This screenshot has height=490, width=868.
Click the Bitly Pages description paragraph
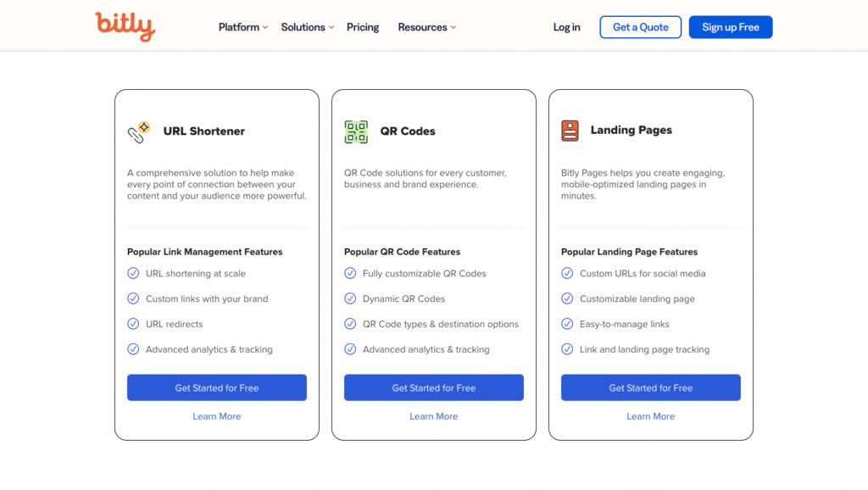click(643, 184)
